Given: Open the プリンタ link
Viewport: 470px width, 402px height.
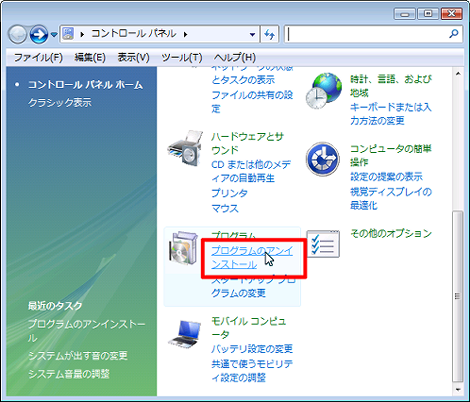Looking at the screenshot, I should (229, 193).
